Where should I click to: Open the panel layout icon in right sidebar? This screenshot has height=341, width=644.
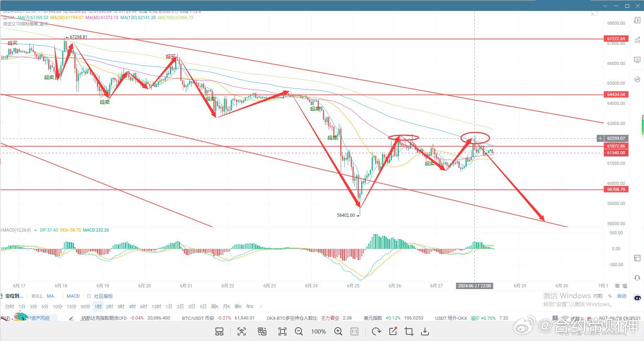tap(637, 258)
